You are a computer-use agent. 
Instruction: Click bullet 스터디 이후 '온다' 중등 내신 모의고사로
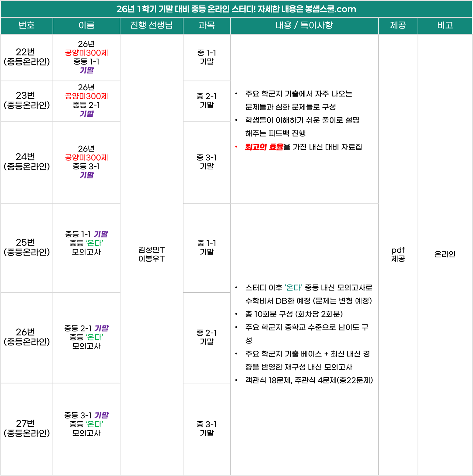[309, 288]
